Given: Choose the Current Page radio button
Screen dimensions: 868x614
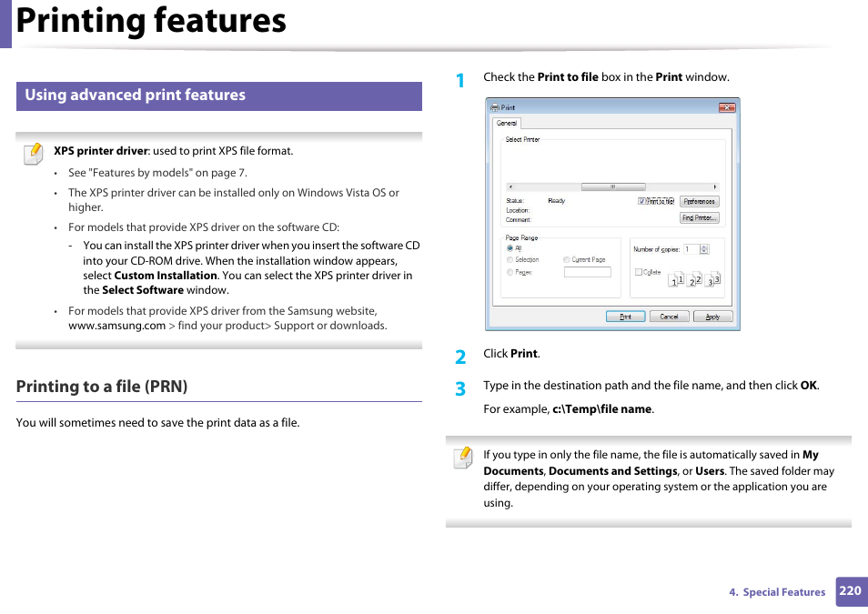Looking at the screenshot, I should pos(566,259).
